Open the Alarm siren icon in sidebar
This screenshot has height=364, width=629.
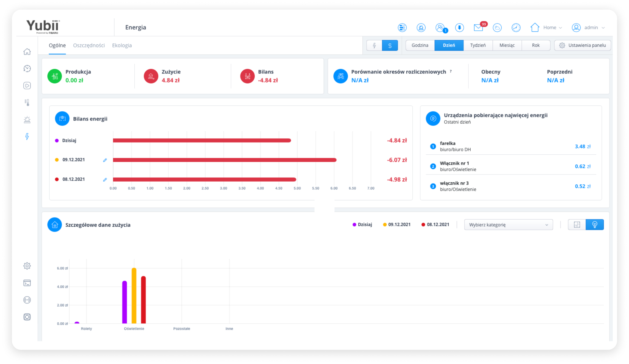pos(27,120)
